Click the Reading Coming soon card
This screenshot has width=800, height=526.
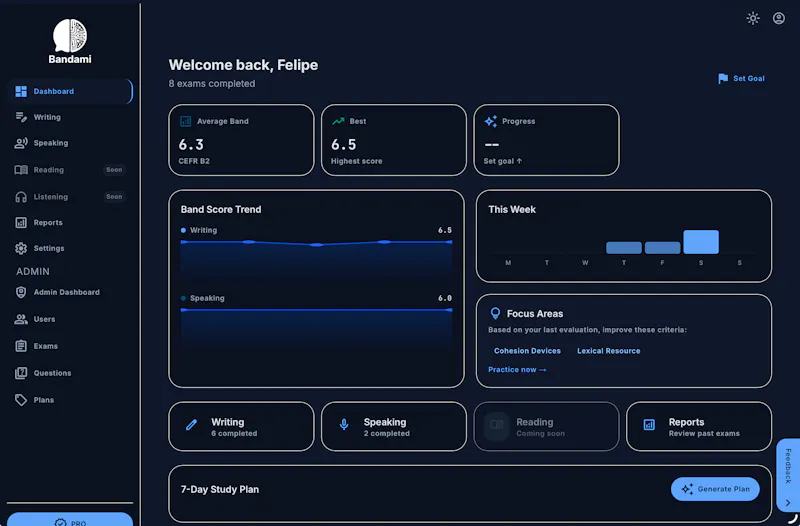(x=546, y=427)
